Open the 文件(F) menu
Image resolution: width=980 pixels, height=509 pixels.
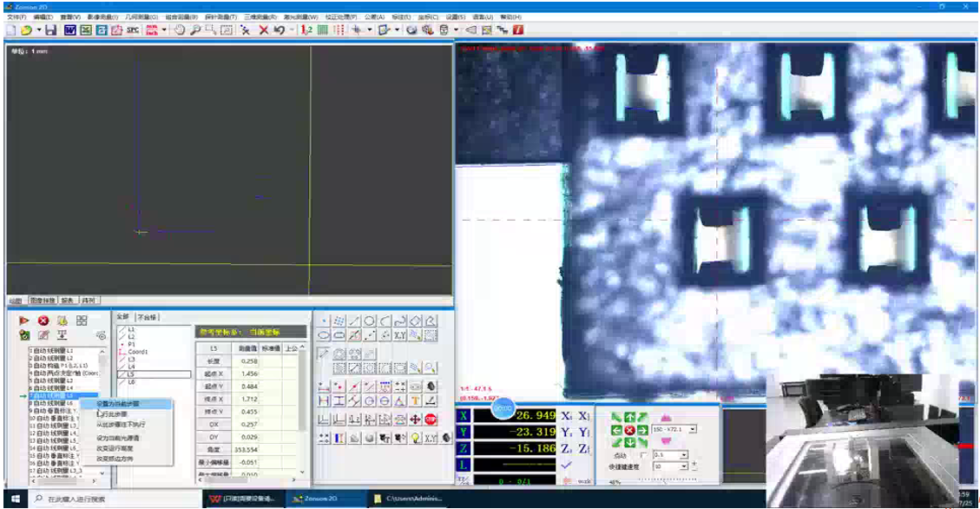(x=16, y=17)
